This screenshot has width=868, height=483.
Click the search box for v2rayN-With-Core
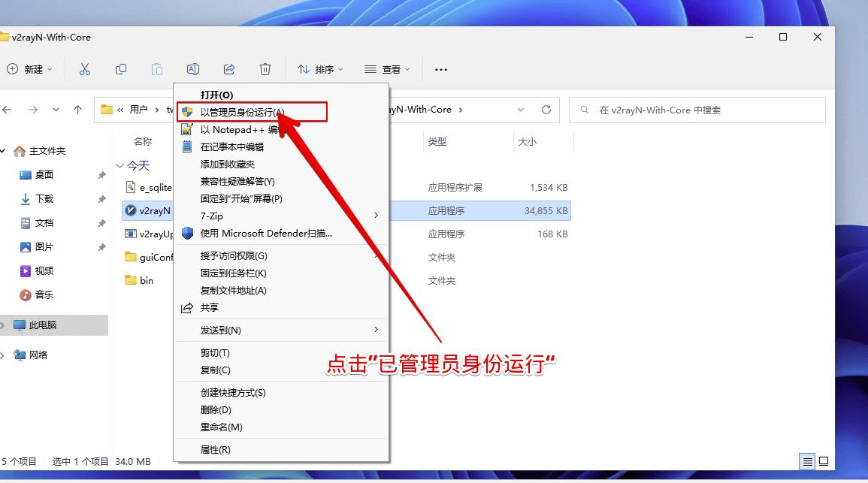click(x=697, y=110)
